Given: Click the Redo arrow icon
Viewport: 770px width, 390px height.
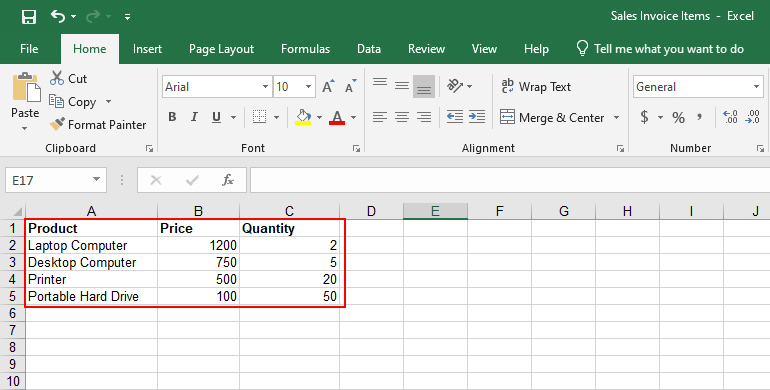Looking at the screenshot, I should [x=93, y=17].
